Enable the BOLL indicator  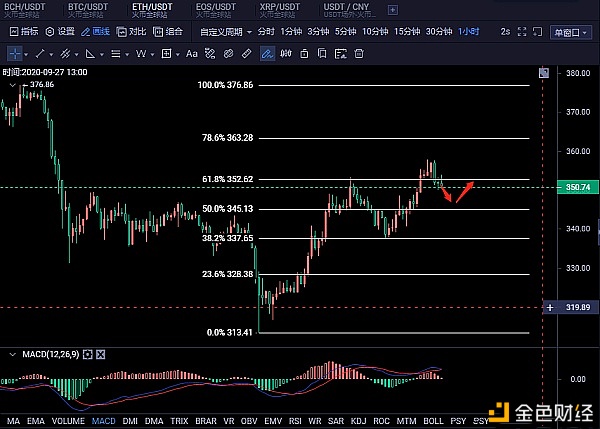point(433,421)
